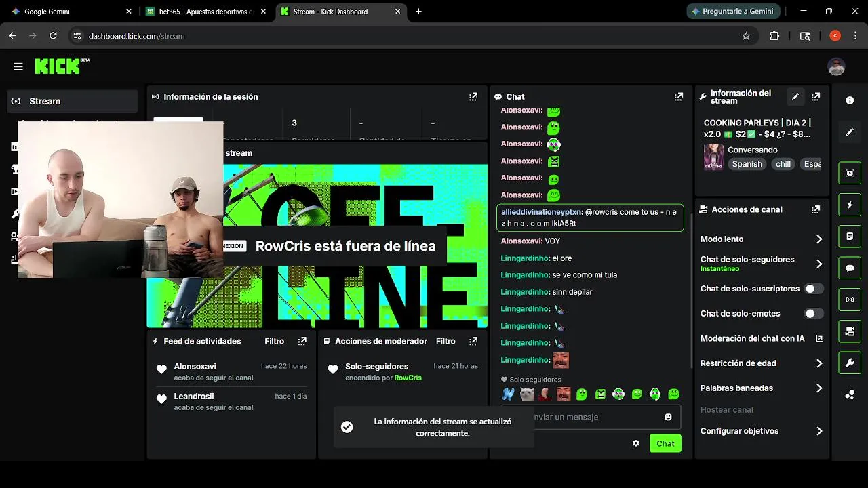The width and height of the screenshot is (868, 488).
Task: Pop out the Feed de actividades panel
Action: point(302,341)
